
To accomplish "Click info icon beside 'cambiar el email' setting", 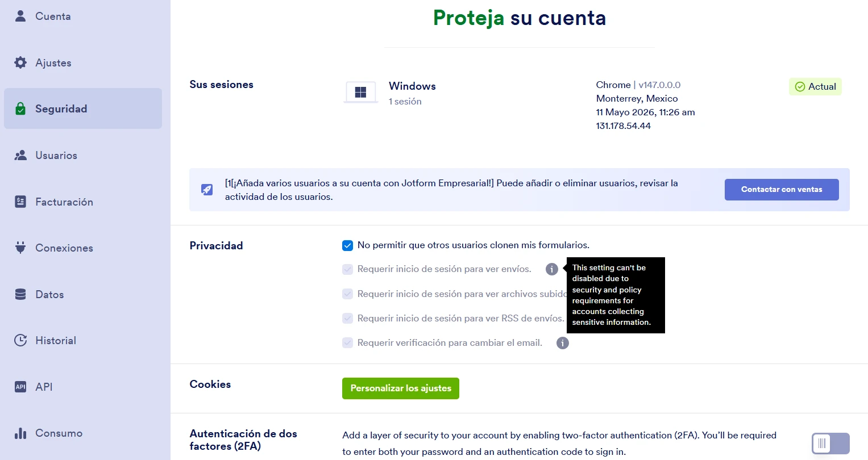I will point(563,343).
